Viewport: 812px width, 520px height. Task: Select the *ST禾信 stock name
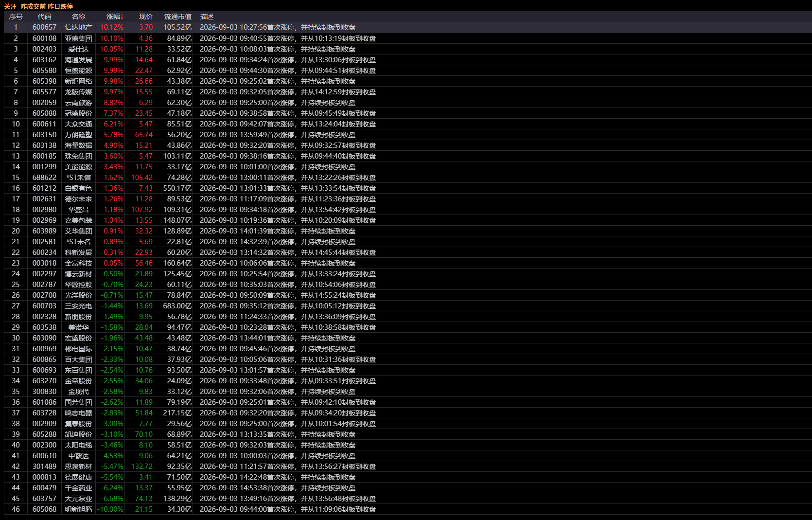click(x=78, y=177)
